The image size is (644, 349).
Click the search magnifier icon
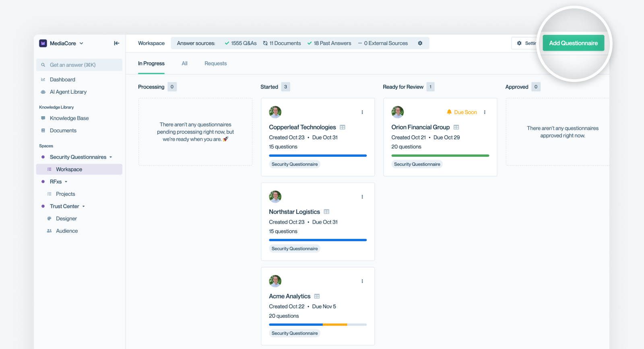point(43,65)
